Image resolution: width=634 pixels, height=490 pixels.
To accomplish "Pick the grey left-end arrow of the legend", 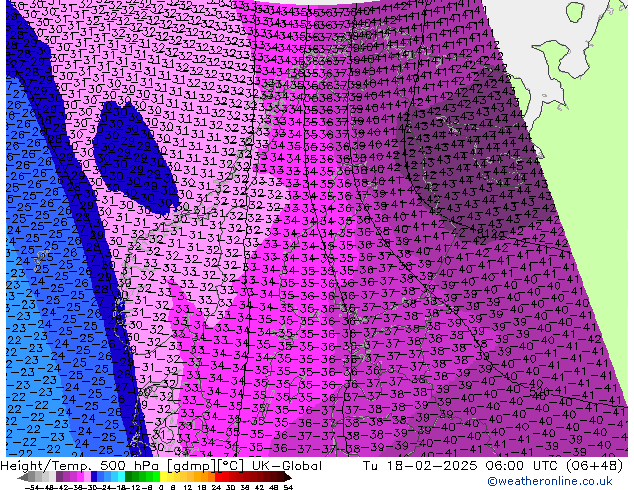I will [23, 477].
